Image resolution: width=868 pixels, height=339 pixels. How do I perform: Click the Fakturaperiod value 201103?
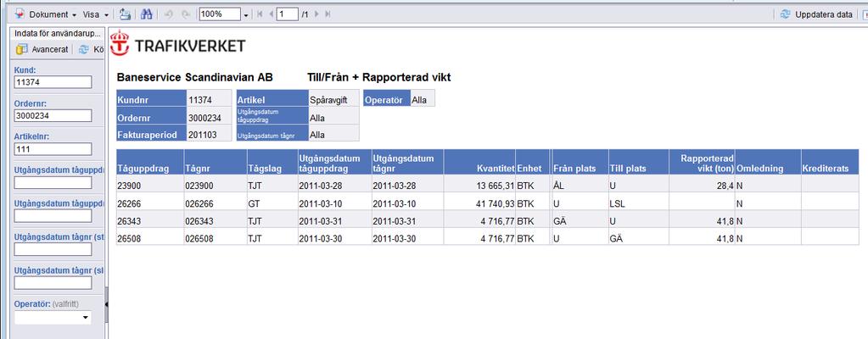point(210,134)
